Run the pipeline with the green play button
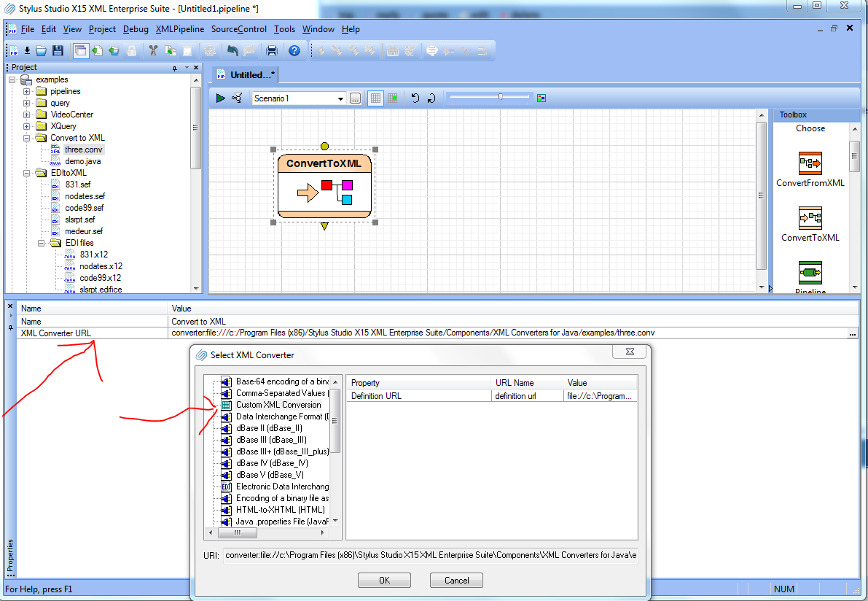 (220, 98)
